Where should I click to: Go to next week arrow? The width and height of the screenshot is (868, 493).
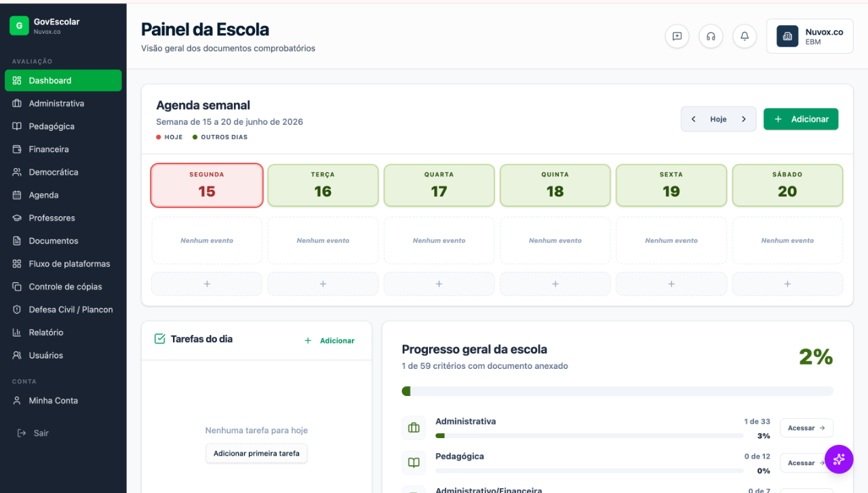(744, 119)
